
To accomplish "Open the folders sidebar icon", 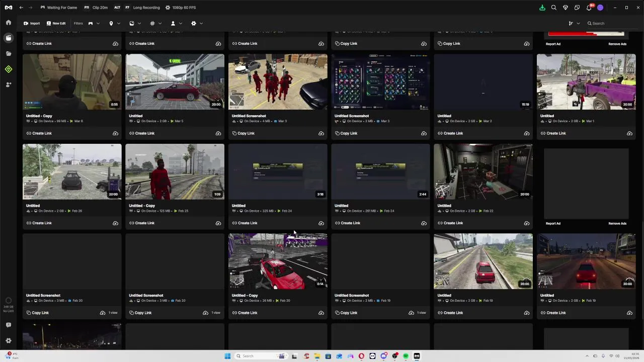I will click(x=9, y=53).
